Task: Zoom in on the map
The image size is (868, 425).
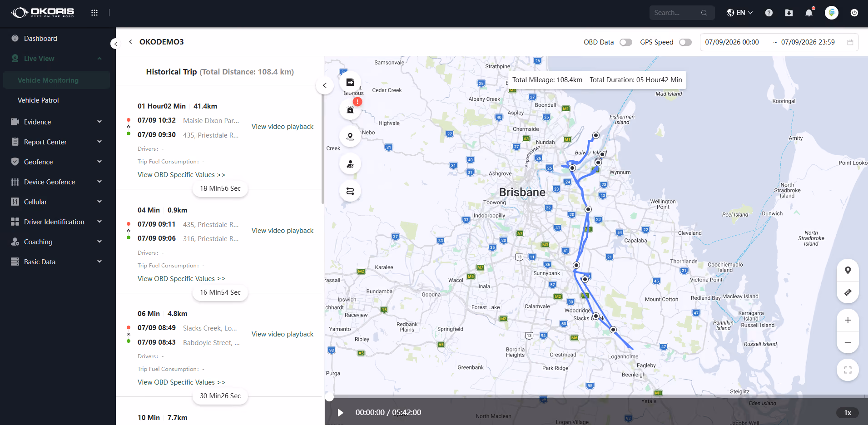Action: pos(848,320)
